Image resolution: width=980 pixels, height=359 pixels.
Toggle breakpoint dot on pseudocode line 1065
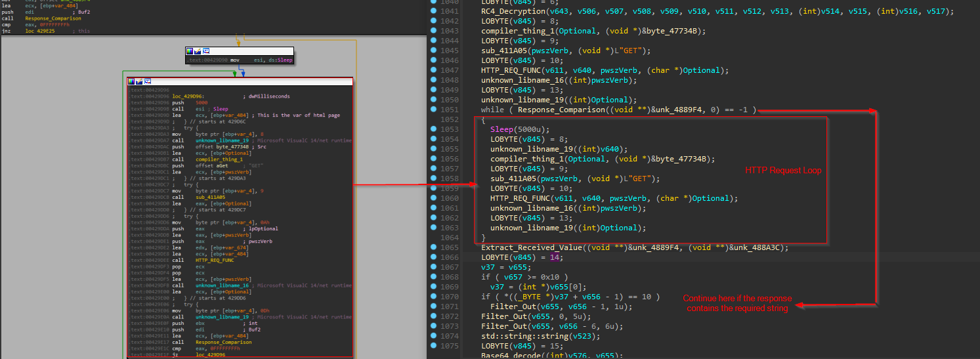[433, 247]
